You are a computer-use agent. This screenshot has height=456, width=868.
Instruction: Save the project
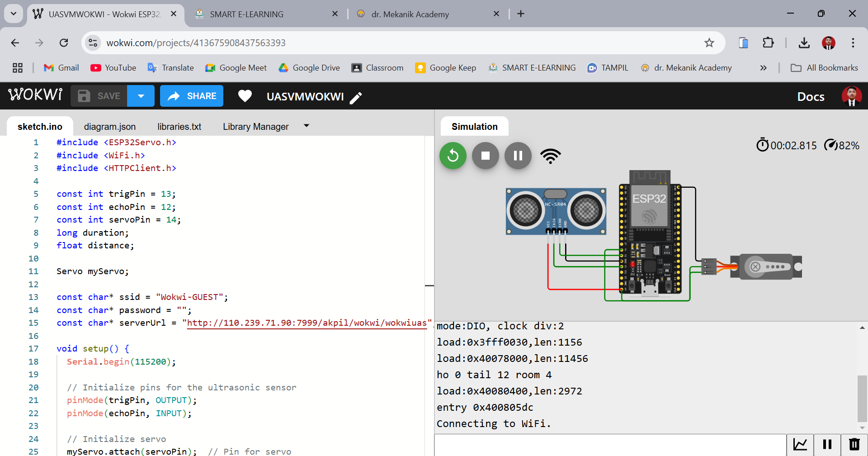(x=99, y=96)
